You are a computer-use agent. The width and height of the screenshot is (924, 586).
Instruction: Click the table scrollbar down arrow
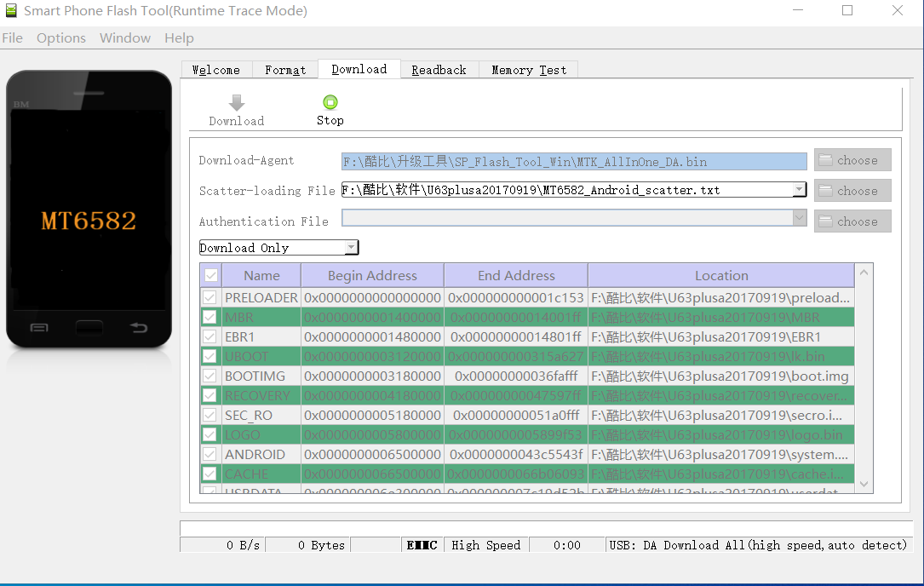click(864, 484)
